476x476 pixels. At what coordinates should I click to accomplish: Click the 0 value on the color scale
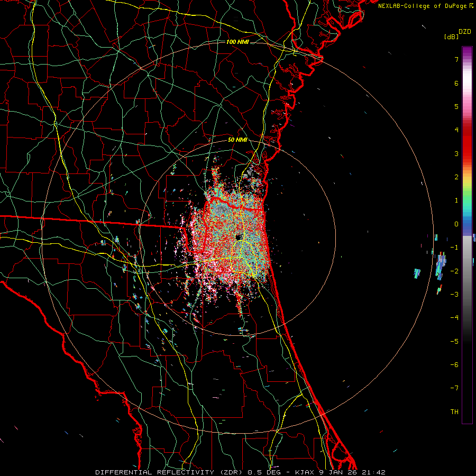(456, 224)
